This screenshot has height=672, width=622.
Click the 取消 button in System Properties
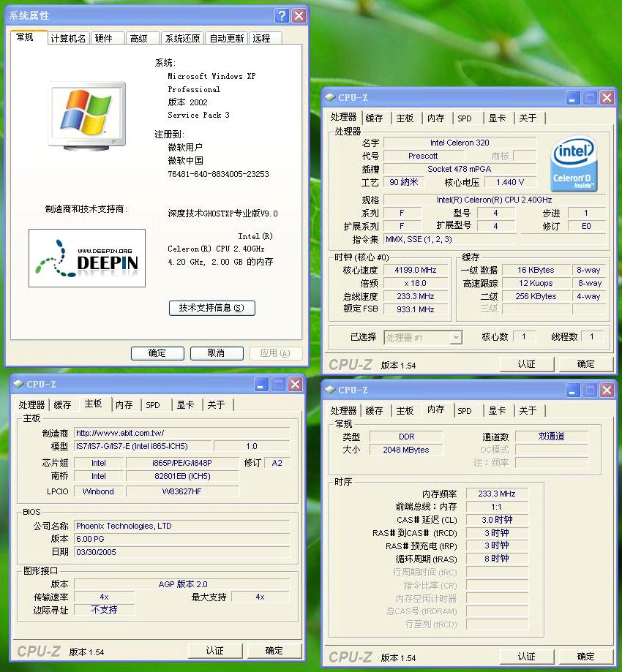[217, 353]
